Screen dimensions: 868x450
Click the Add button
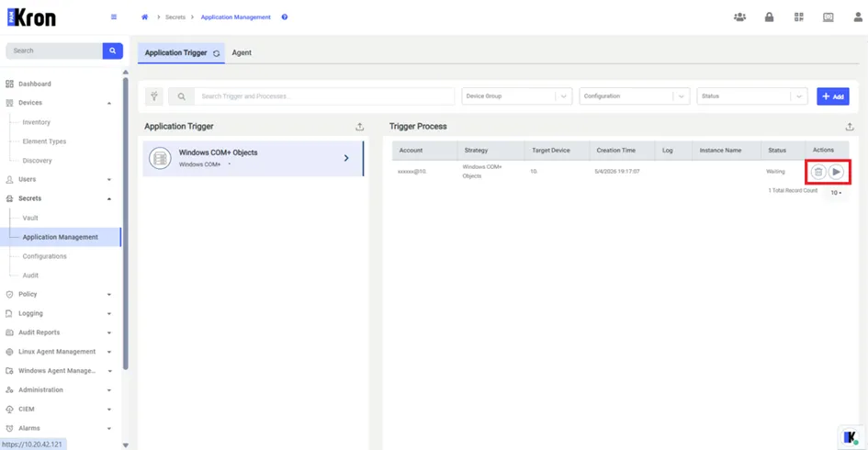click(832, 96)
